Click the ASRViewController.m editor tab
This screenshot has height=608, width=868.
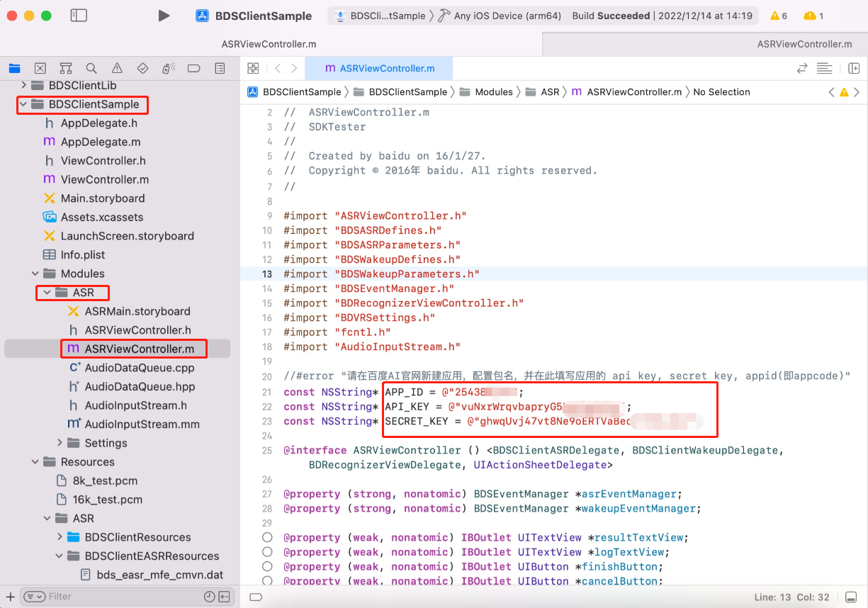[x=379, y=69]
